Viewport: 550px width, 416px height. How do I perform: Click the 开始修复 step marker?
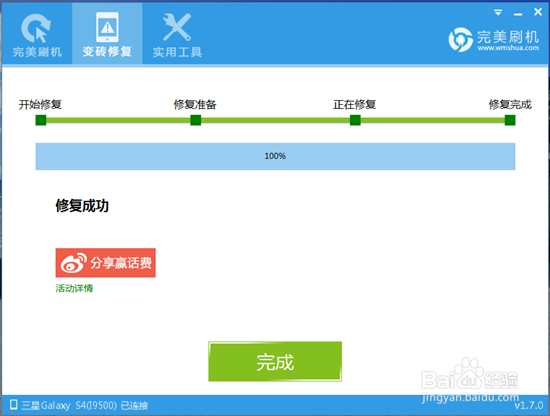[x=41, y=120]
